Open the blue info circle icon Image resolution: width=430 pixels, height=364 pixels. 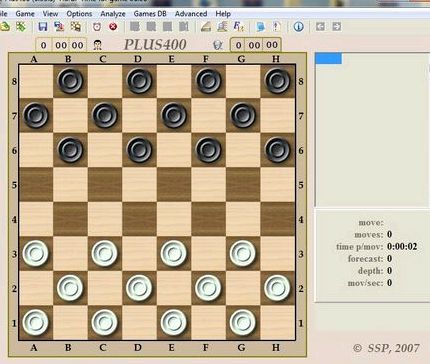pyautogui.click(x=298, y=26)
